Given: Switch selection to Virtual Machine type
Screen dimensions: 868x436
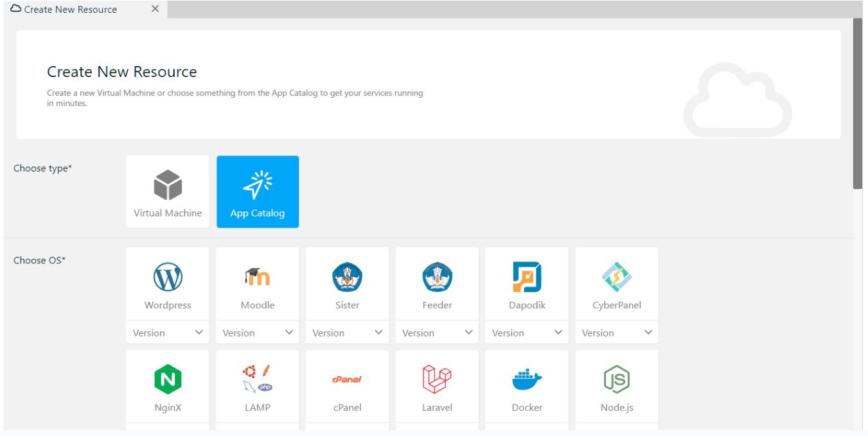Looking at the screenshot, I should (167, 191).
